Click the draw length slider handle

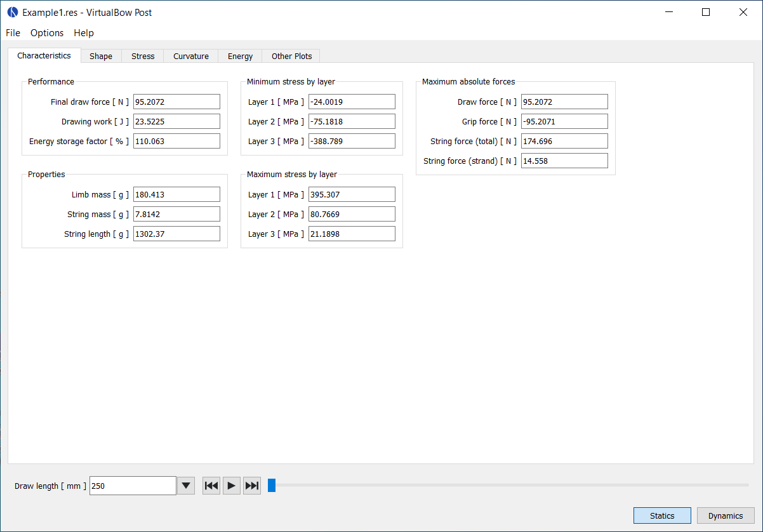click(x=272, y=486)
